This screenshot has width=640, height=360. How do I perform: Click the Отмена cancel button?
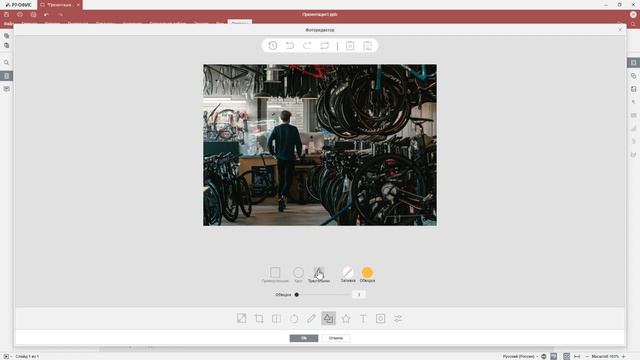336,338
